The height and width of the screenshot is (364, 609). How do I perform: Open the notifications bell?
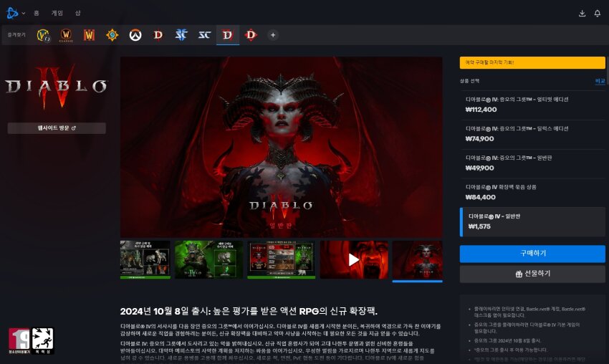[x=598, y=13]
